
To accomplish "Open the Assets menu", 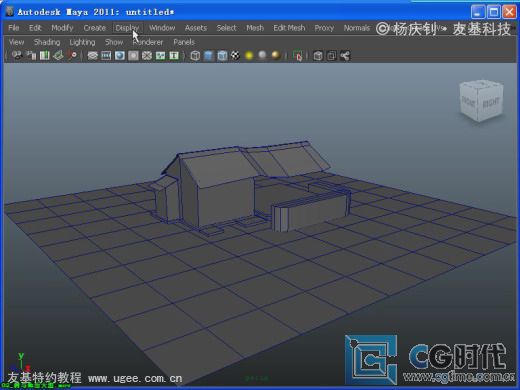I will click(196, 28).
